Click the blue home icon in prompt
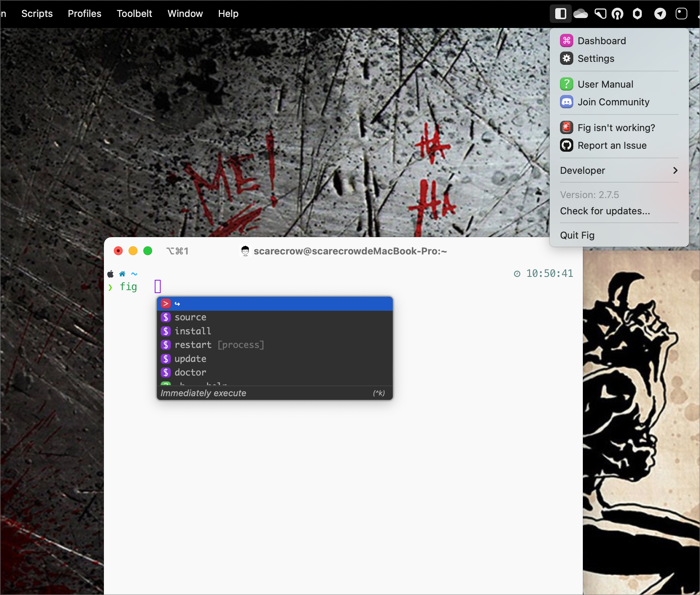This screenshot has height=595, width=700. coord(122,274)
